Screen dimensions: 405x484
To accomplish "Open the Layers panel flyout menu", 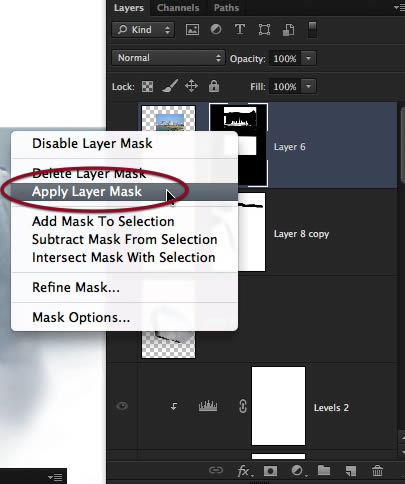I will pyautogui.click(x=399, y=7).
